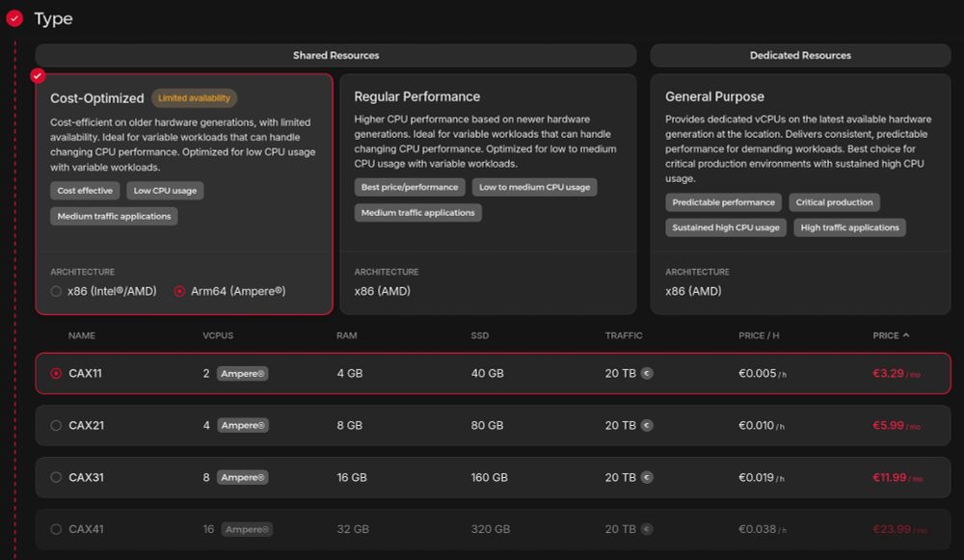Sort table by the PRICE / H header
The height and width of the screenshot is (560, 964).
(759, 335)
